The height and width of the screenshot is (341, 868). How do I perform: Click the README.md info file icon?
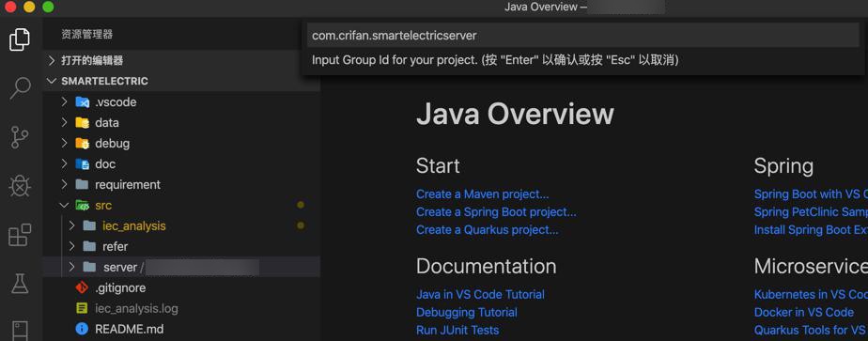point(82,329)
